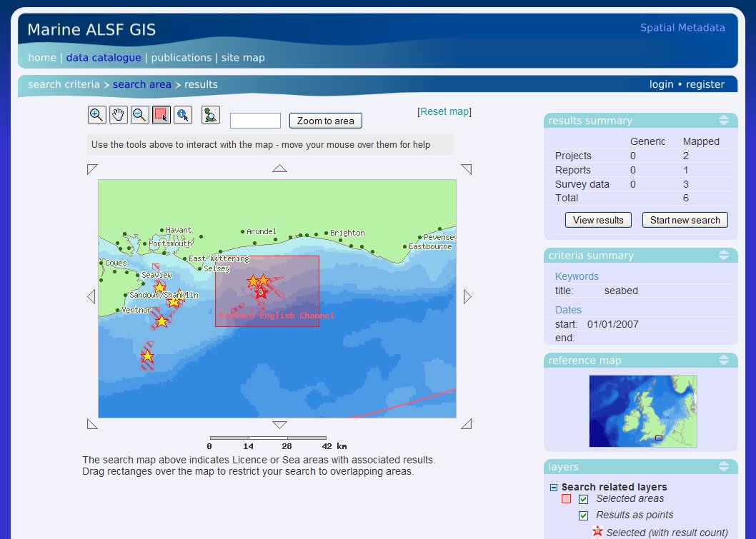The width and height of the screenshot is (756, 539).
Task: Pan the map north-east with the corner arrow
Action: click(466, 169)
